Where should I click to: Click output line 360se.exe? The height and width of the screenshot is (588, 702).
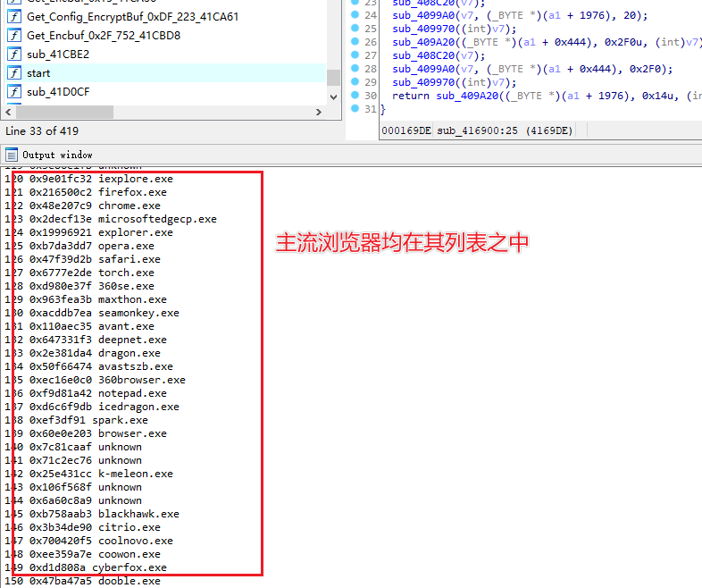(79, 286)
